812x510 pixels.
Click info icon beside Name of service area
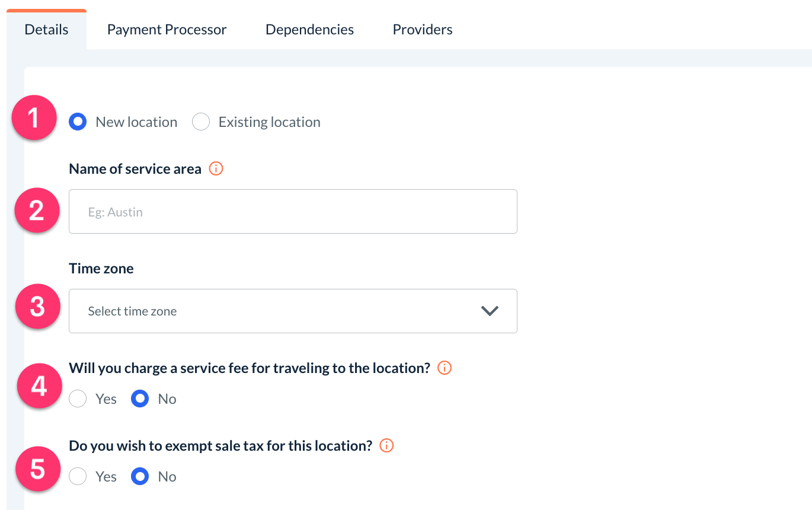pyautogui.click(x=216, y=169)
